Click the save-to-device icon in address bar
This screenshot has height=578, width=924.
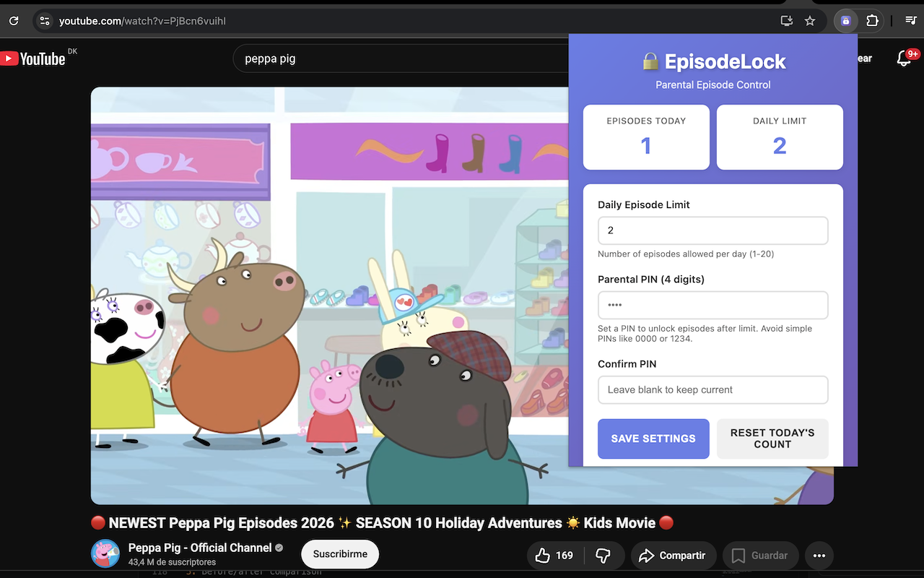(786, 21)
